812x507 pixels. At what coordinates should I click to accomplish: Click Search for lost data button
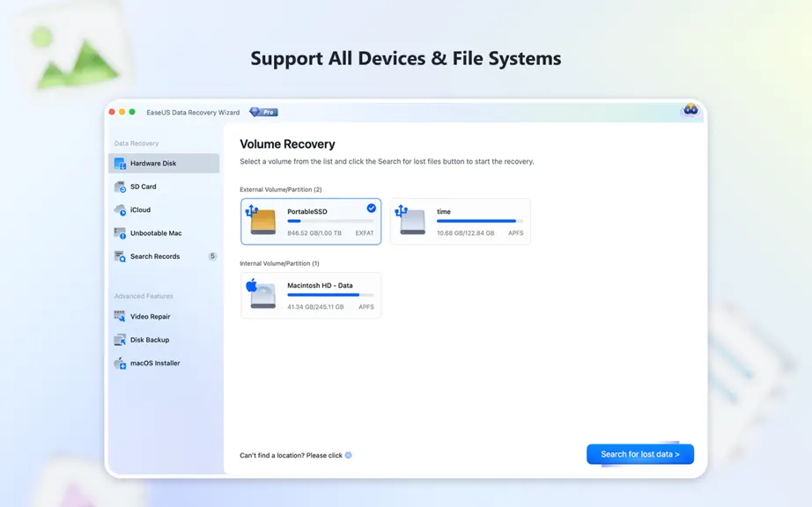coord(640,454)
